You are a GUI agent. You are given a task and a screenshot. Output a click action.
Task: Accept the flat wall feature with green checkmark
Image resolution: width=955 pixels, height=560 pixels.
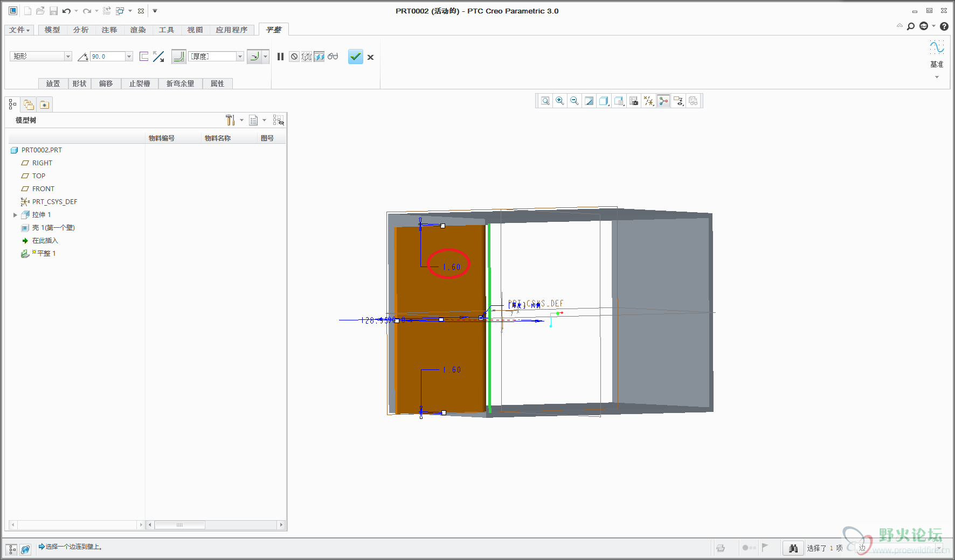click(355, 57)
